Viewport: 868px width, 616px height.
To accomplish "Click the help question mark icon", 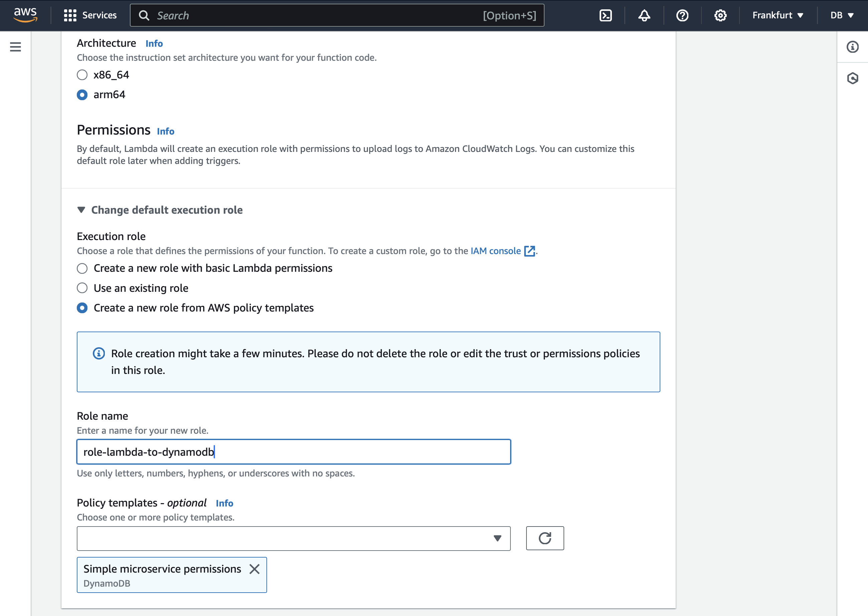I will coord(683,15).
